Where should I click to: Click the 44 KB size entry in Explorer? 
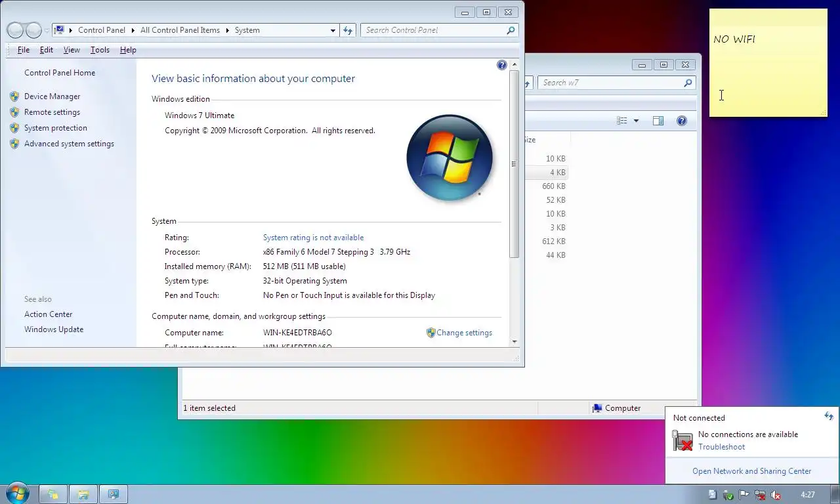(x=556, y=255)
